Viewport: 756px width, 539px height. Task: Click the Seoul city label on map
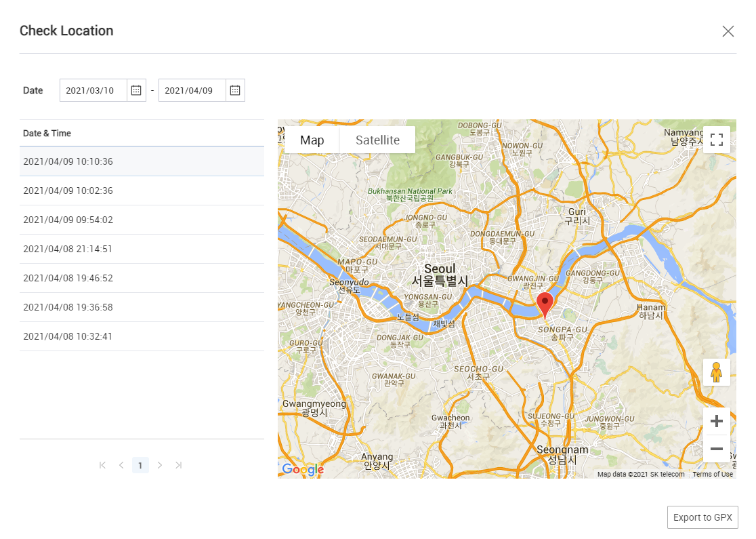[440, 275]
